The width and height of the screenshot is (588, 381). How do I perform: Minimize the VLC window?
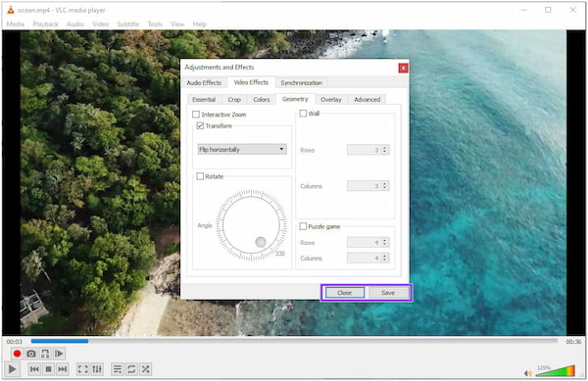click(524, 10)
